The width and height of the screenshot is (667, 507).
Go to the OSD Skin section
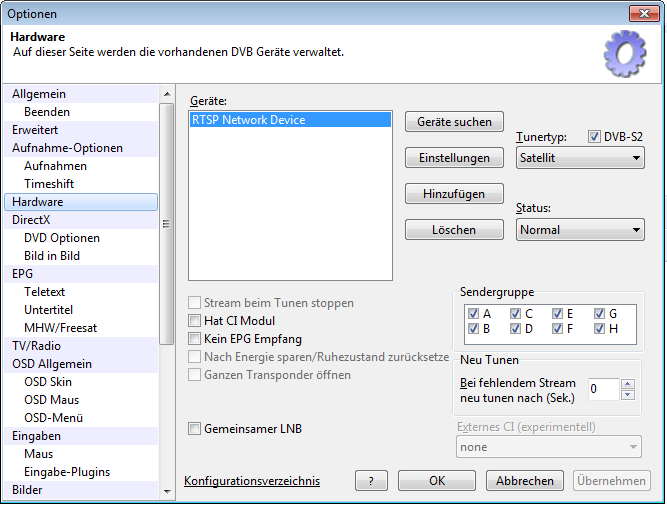tap(48, 382)
